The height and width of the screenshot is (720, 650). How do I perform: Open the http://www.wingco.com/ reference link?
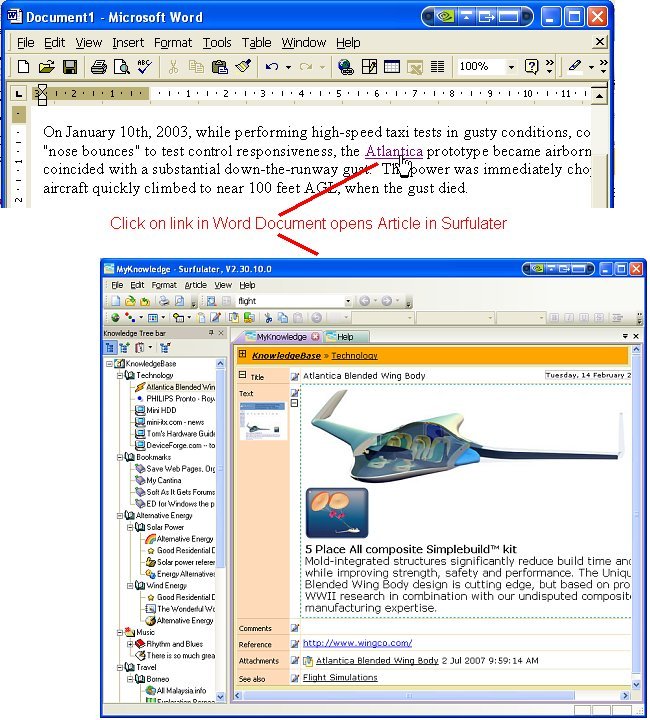coord(357,643)
